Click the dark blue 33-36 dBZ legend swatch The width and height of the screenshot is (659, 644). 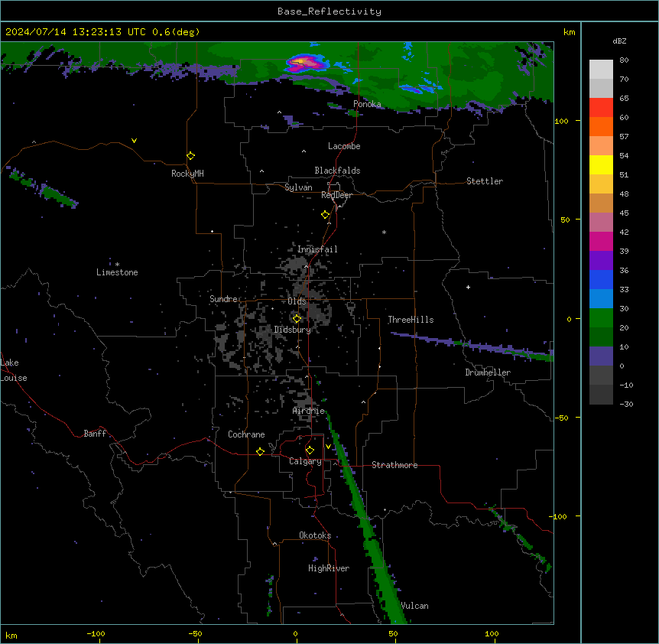click(601, 279)
